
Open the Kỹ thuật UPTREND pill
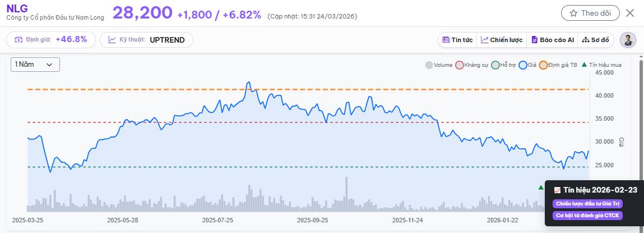pos(146,40)
